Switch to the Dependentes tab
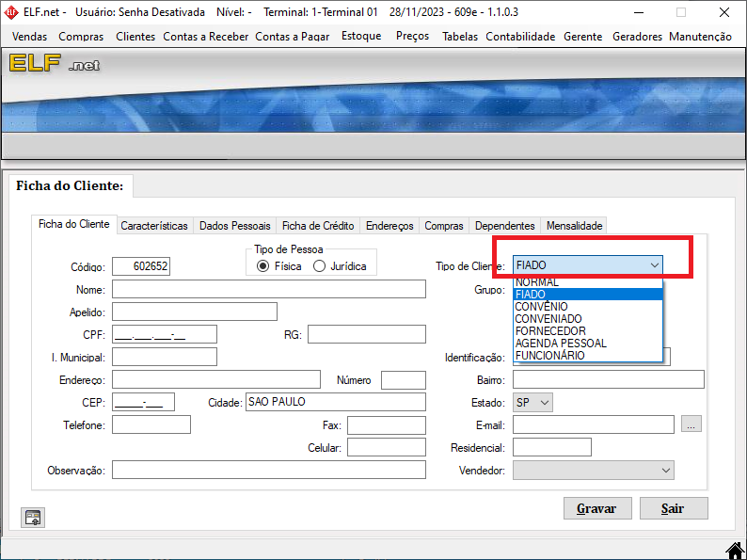 click(x=505, y=226)
